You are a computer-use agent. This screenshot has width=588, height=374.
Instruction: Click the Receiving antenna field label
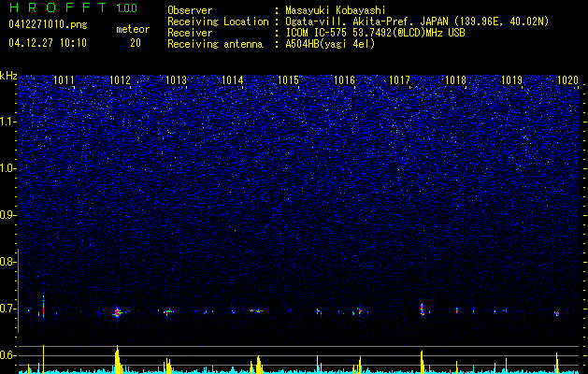click(215, 44)
